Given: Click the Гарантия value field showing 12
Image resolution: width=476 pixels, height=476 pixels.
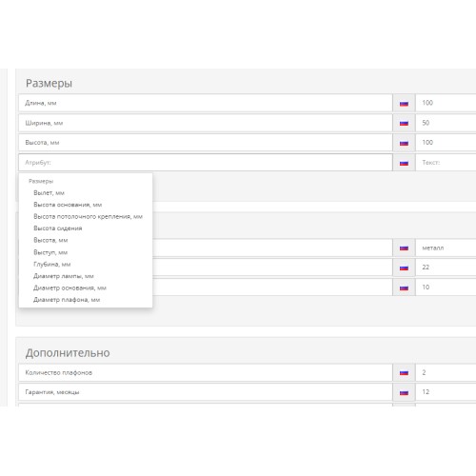Looking at the screenshot, I should pos(446,392).
